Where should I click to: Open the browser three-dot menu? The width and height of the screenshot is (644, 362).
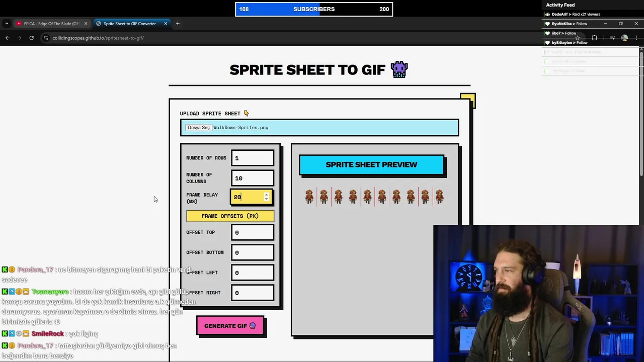(636, 38)
